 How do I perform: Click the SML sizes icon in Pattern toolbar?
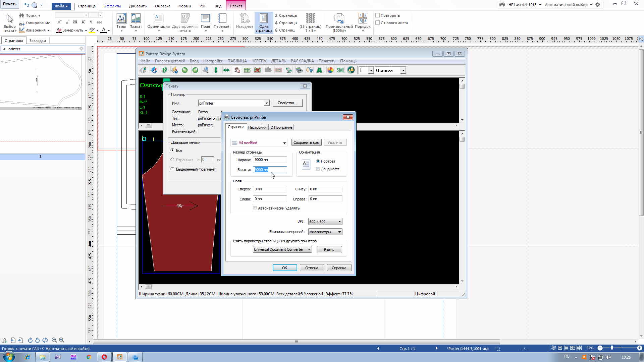coord(341,70)
